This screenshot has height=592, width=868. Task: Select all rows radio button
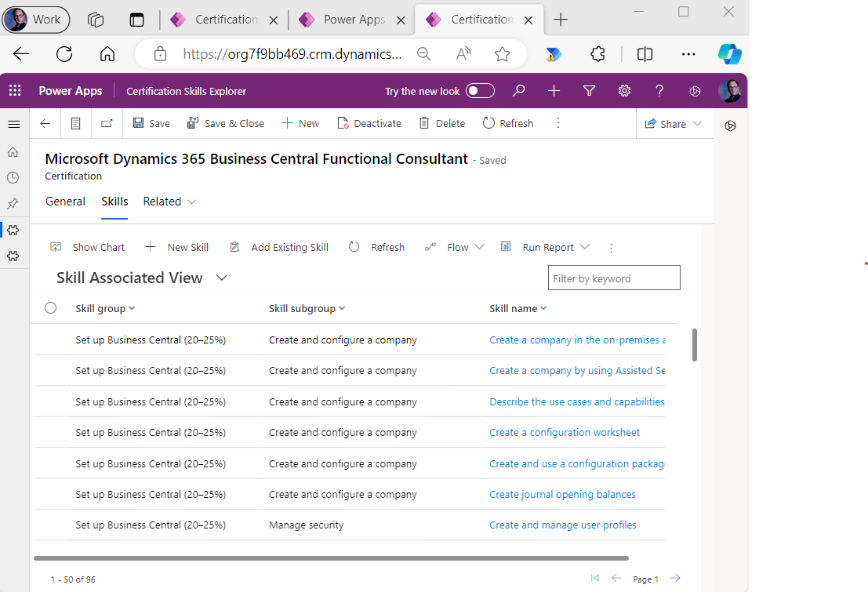pyautogui.click(x=50, y=308)
